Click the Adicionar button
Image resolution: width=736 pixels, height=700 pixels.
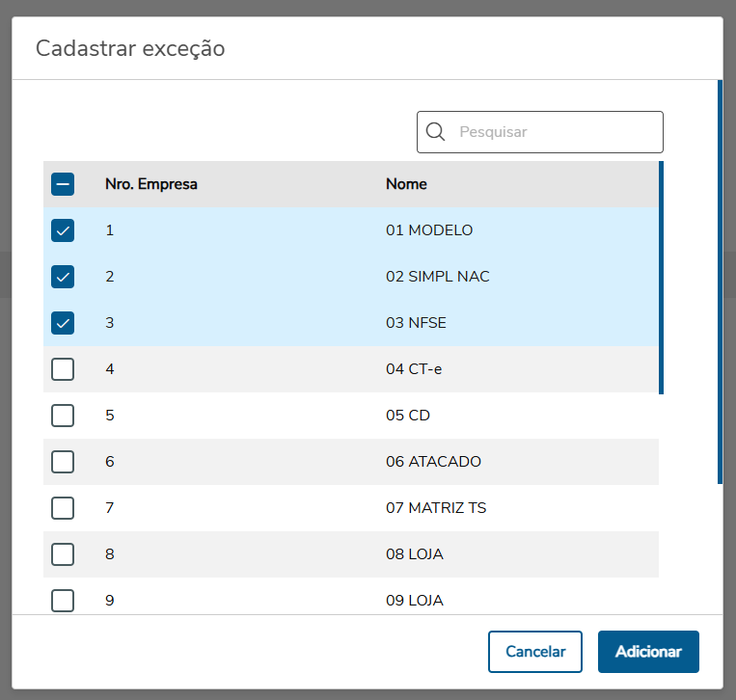(x=648, y=652)
